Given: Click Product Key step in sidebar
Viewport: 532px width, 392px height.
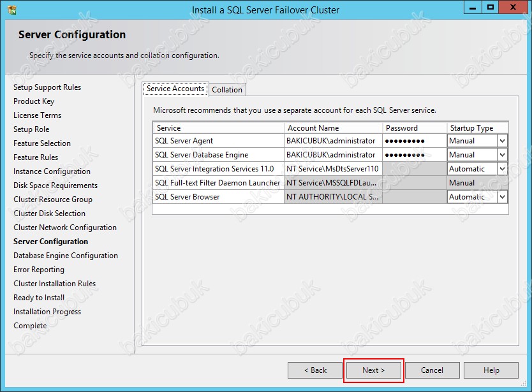Looking at the screenshot, I should point(34,101).
